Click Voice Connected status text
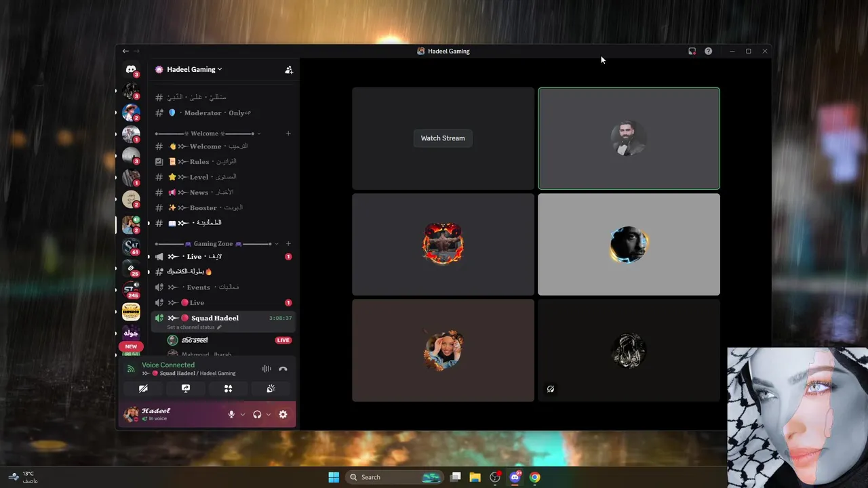 tap(168, 365)
